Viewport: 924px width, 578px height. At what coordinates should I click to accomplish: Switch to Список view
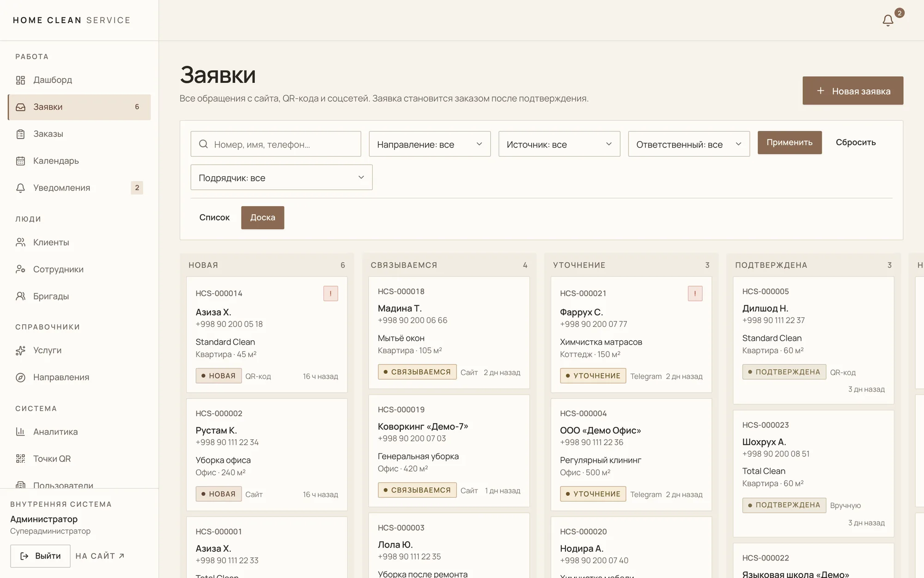[x=214, y=218]
